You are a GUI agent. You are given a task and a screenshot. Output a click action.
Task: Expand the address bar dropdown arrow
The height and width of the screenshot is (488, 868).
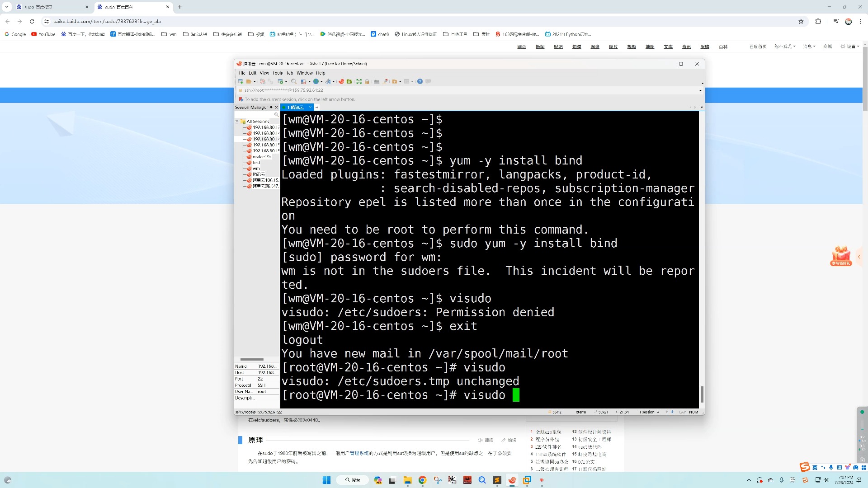(x=700, y=90)
